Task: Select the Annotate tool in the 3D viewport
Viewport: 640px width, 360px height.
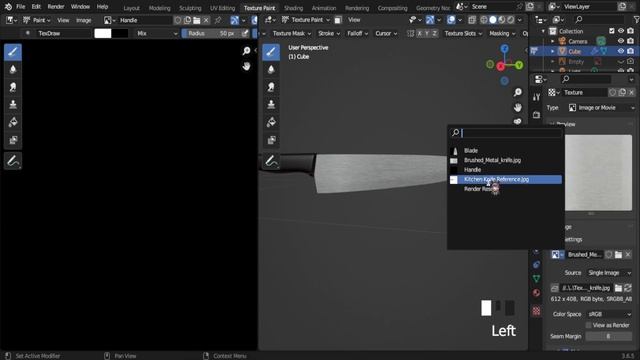Action: pos(271,161)
